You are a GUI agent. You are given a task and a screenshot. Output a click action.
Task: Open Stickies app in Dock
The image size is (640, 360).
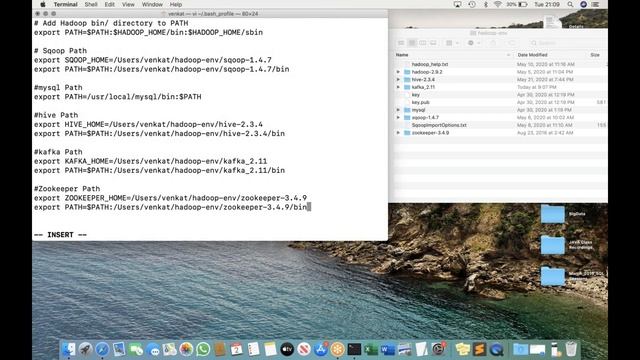(462, 349)
